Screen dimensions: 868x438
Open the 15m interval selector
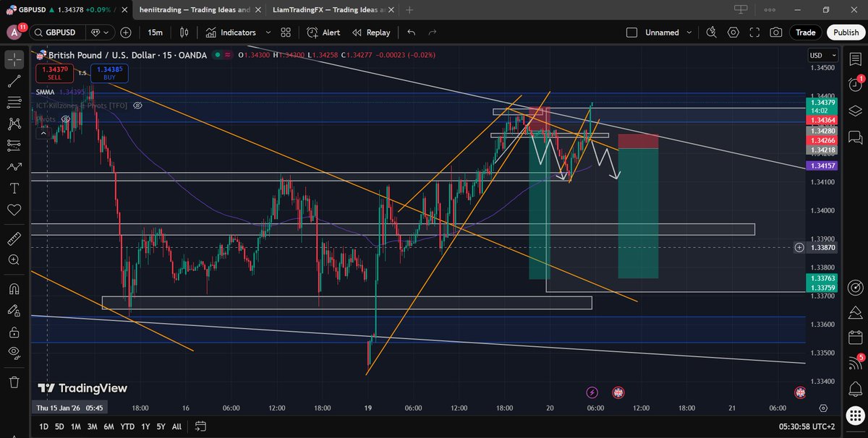tap(155, 33)
